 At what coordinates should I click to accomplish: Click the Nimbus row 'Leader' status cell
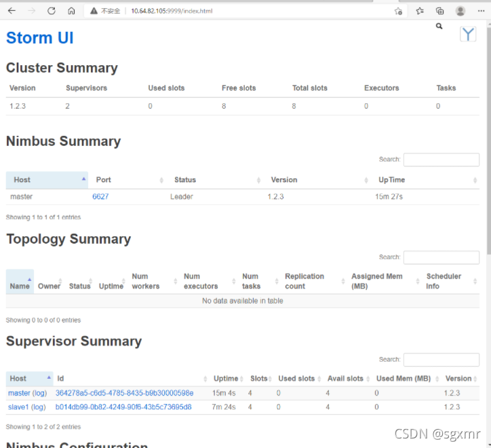point(182,197)
